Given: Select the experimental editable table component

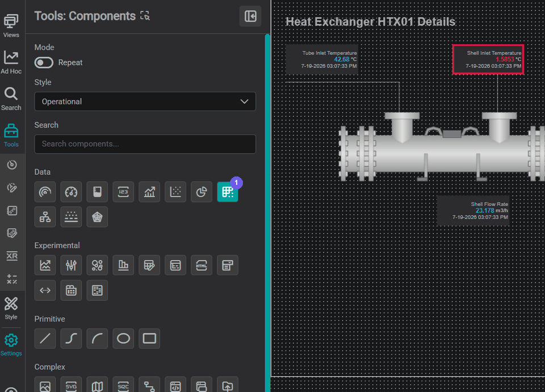Looking at the screenshot, I should tap(149, 265).
